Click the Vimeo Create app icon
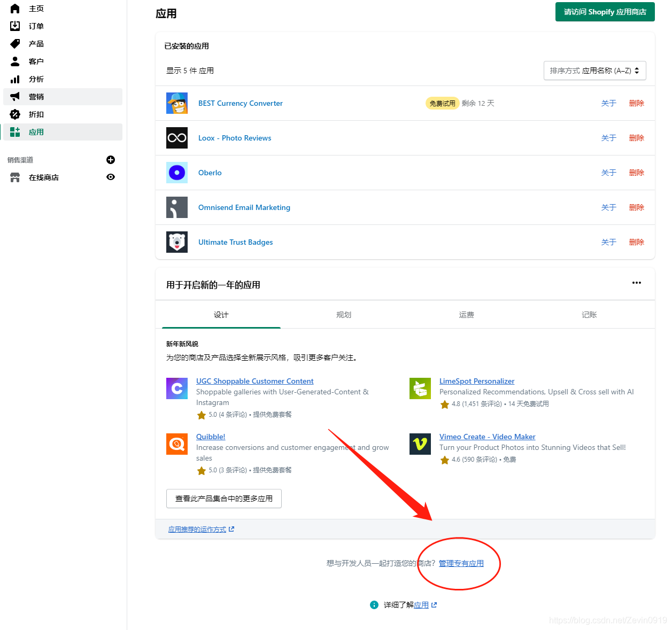The height and width of the screenshot is (630, 672). [420, 444]
